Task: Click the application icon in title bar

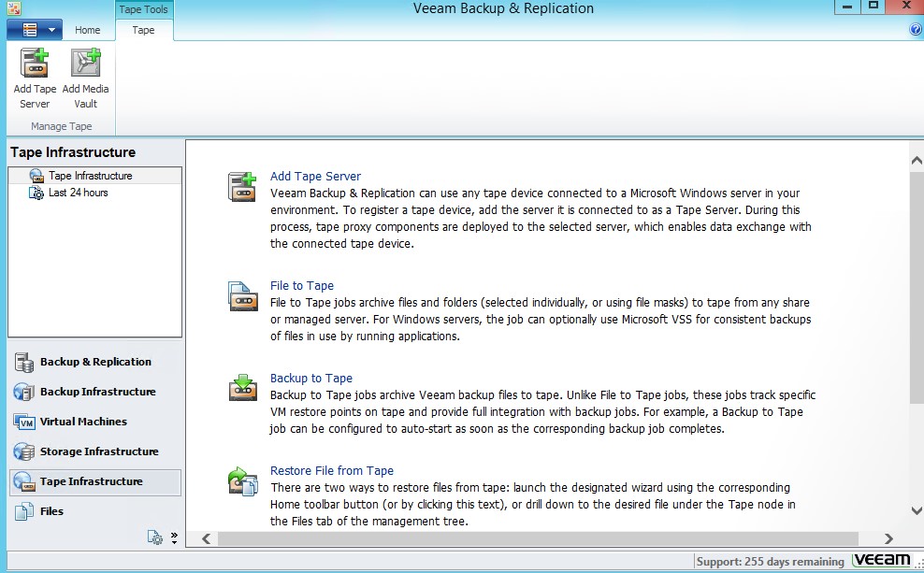Action: (13, 7)
